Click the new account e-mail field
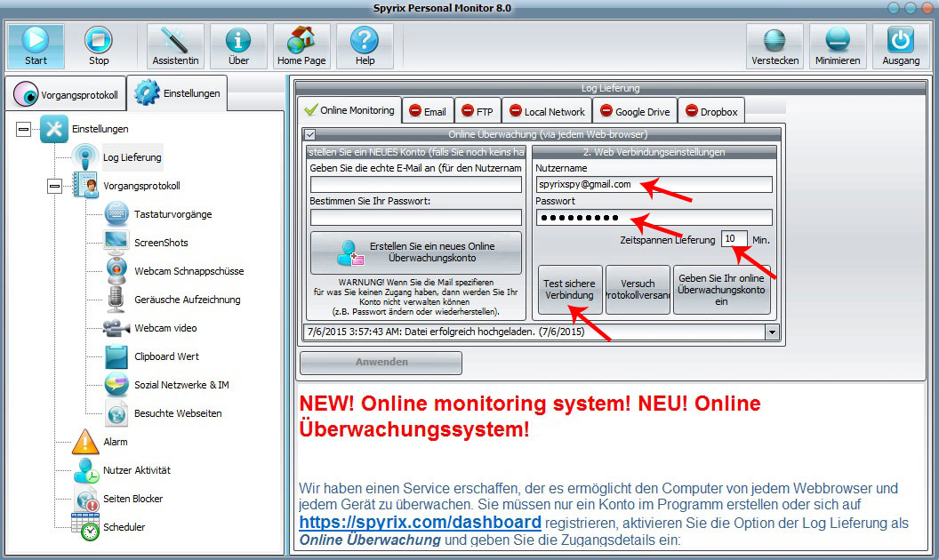This screenshot has height=560, width=939. [x=415, y=185]
